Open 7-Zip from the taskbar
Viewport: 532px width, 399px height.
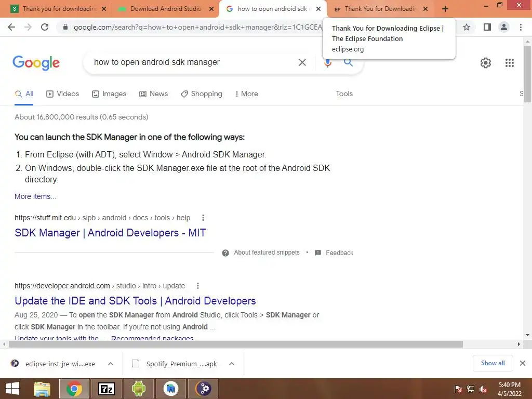tap(106, 389)
